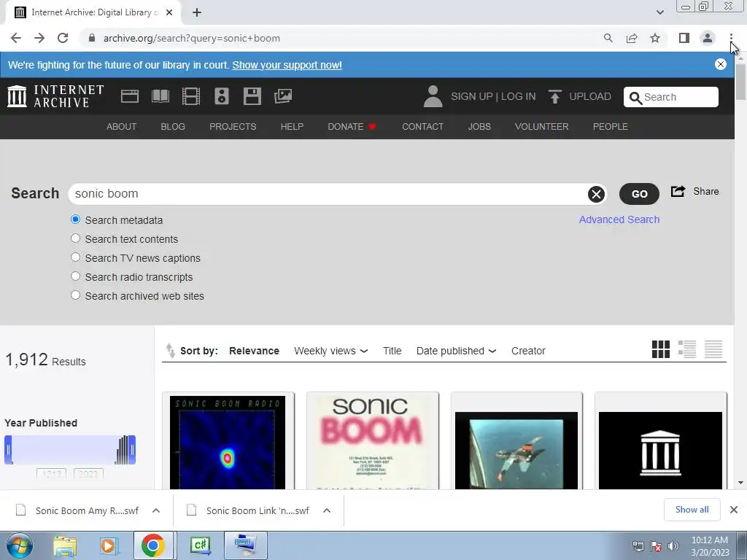Click the user avatar icon
This screenshot has height=560, width=747.
[x=433, y=96]
